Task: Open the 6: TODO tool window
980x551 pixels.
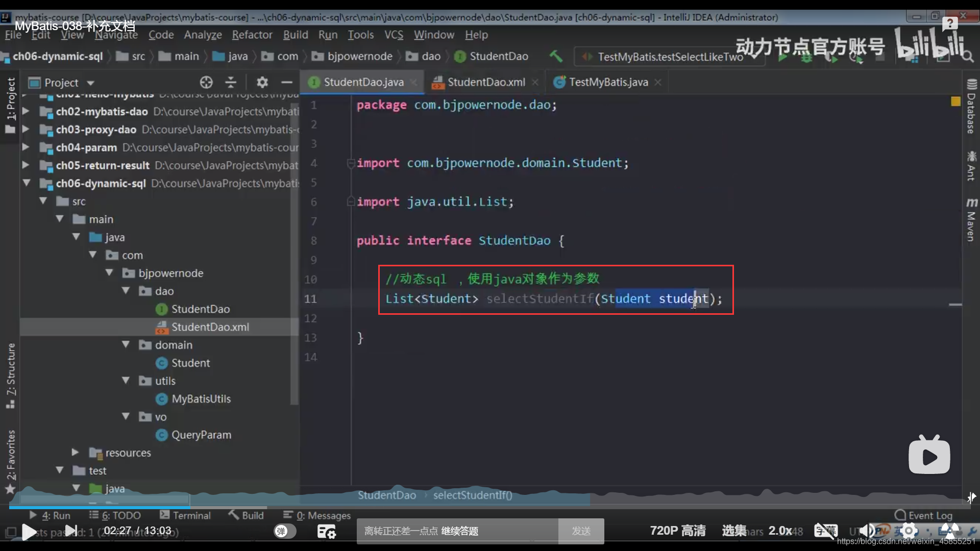Action: click(x=115, y=515)
